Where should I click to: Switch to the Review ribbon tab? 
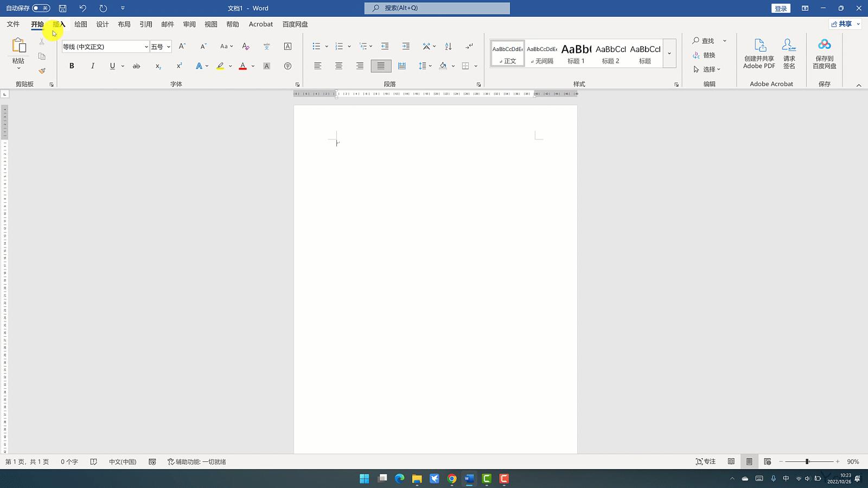[x=189, y=24]
